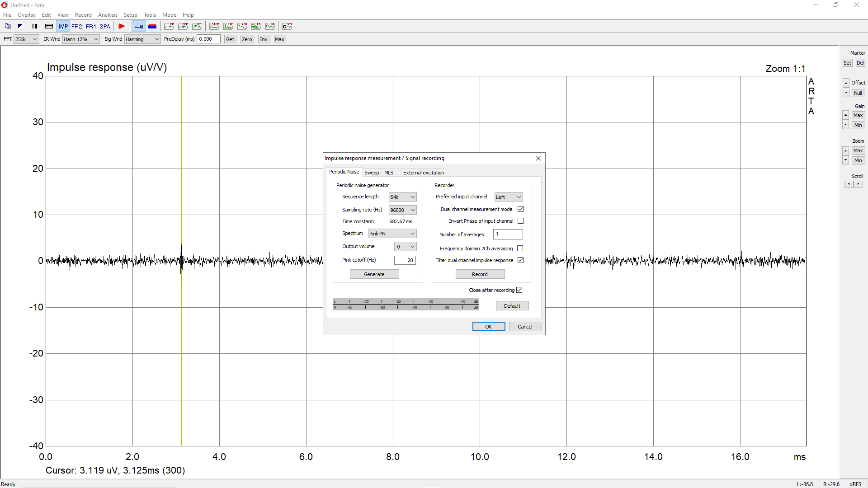
Task: Switch to FR1 single-channel mode
Action: [91, 26]
